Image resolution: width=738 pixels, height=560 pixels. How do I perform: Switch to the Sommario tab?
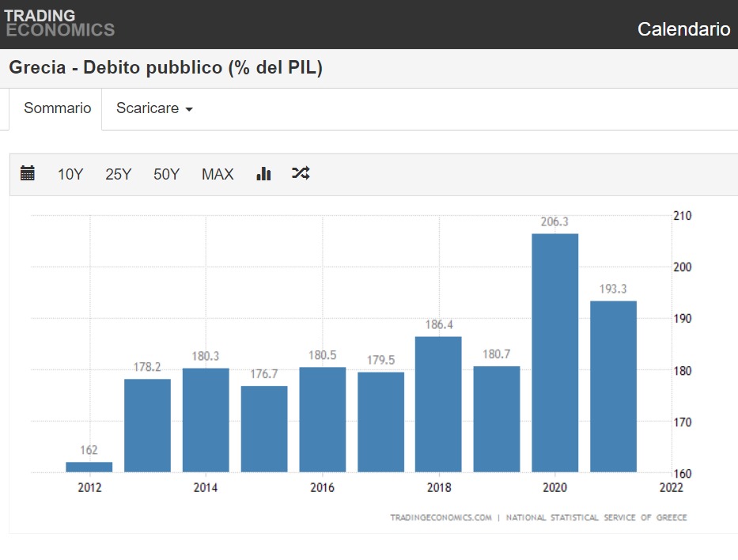click(58, 108)
